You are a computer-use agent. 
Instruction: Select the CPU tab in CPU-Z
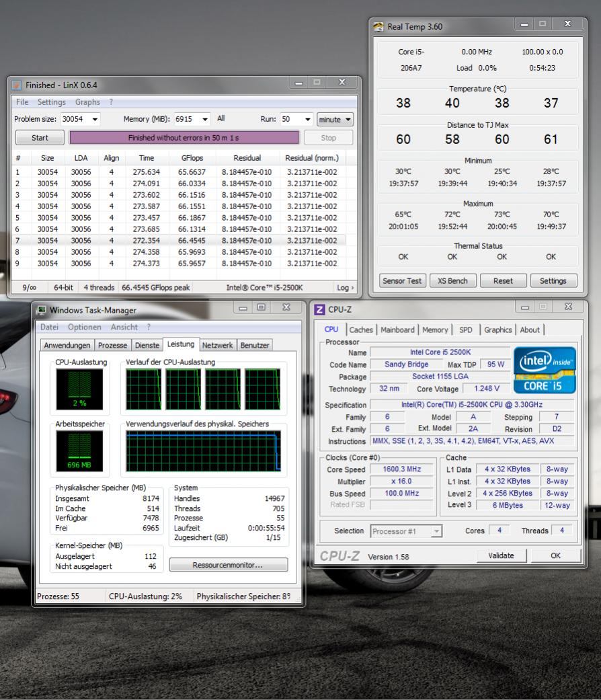pos(331,329)
